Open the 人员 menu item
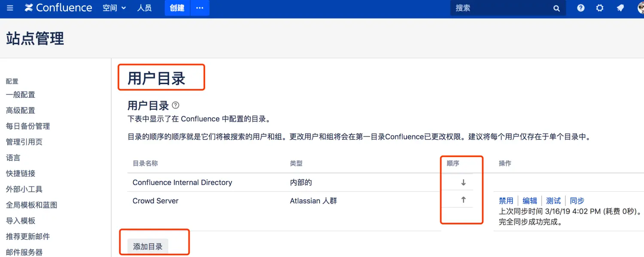This screenshot has width=644, height=257. point(144,8)
